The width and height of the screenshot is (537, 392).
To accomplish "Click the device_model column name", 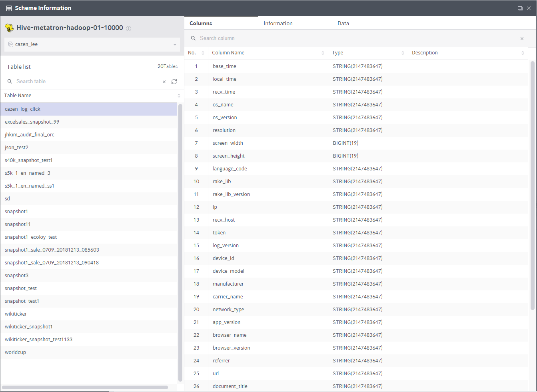I will (x=228, y=271).
